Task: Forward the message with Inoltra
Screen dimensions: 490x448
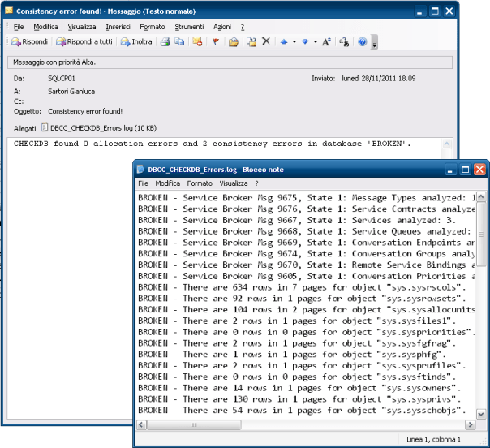Action: 136,41
